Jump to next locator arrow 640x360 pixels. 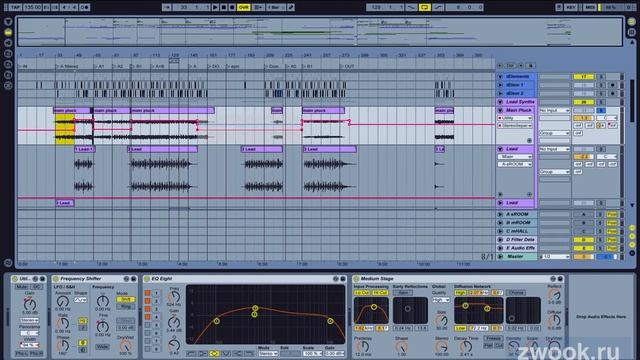point(521,66)
